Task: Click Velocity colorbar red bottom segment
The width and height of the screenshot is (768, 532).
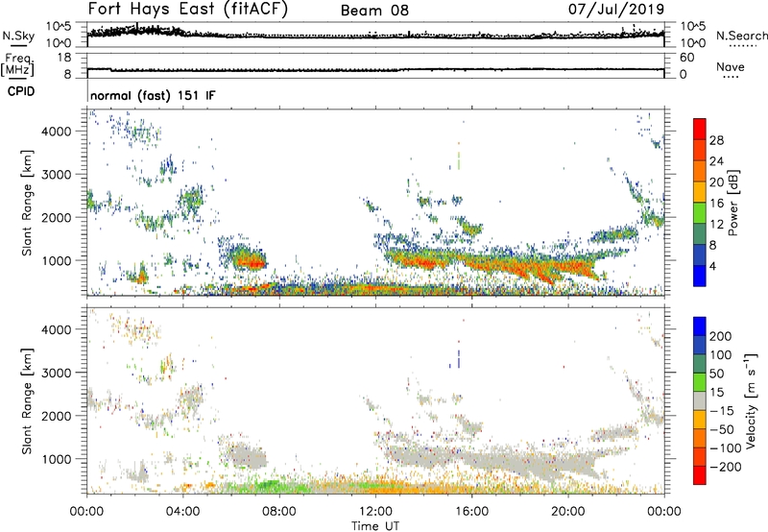Action: (x=700, y=475)
